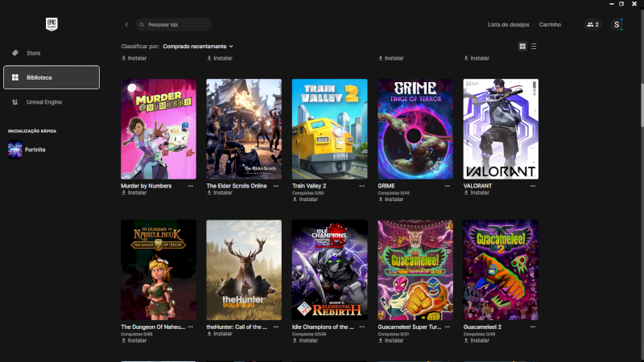The image size is (644, 362).
Task: Install Idle Champions
Action: tap(305, 340)
